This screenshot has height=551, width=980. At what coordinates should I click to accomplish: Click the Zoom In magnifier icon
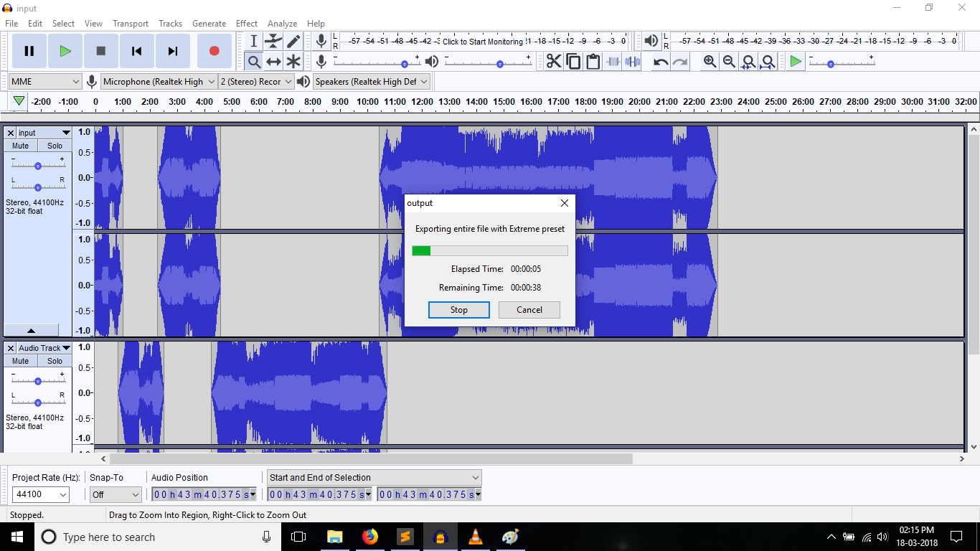[x=710, y=62]
